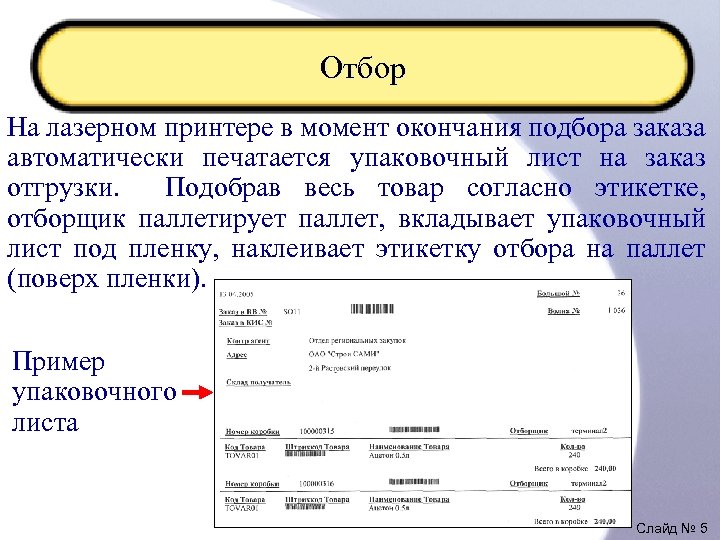720x540 pixels.
Task: Click the "Адрес" field label
Action: (236, 355)
